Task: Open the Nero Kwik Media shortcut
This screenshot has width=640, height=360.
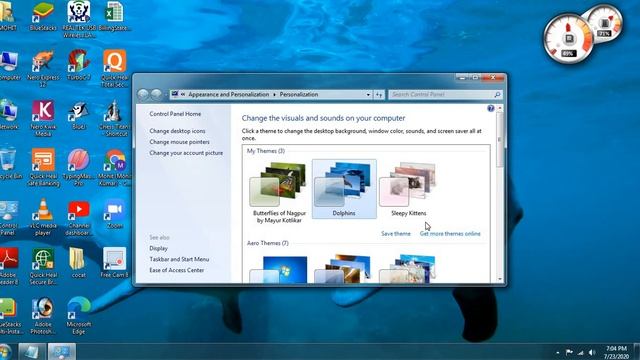Action: tap(43, 118)
